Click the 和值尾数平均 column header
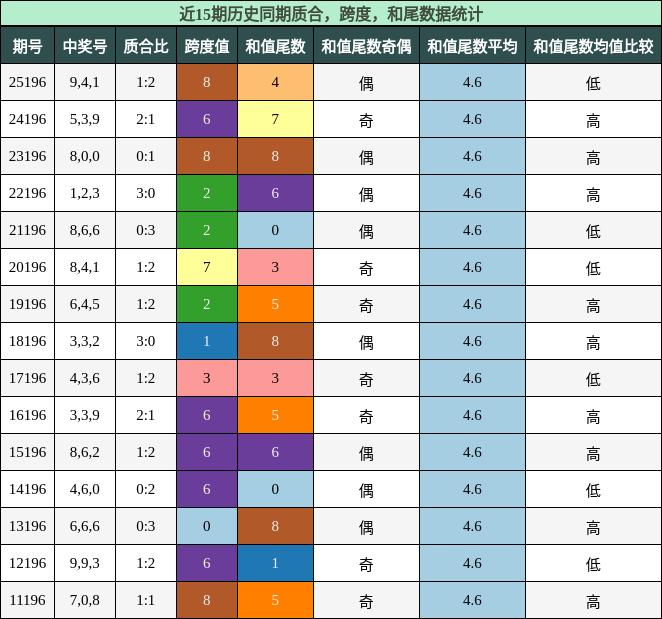The height and width of the screenshot is (619, 662). 472,45
